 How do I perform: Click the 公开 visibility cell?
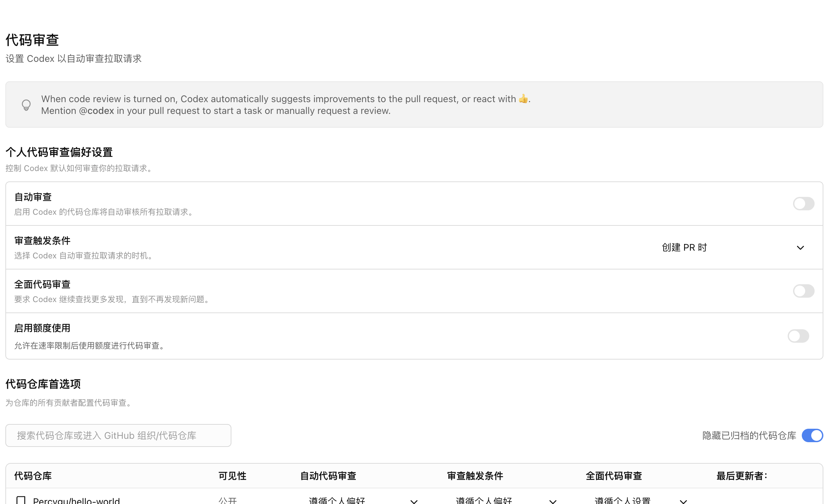click(x=228, y=500)
